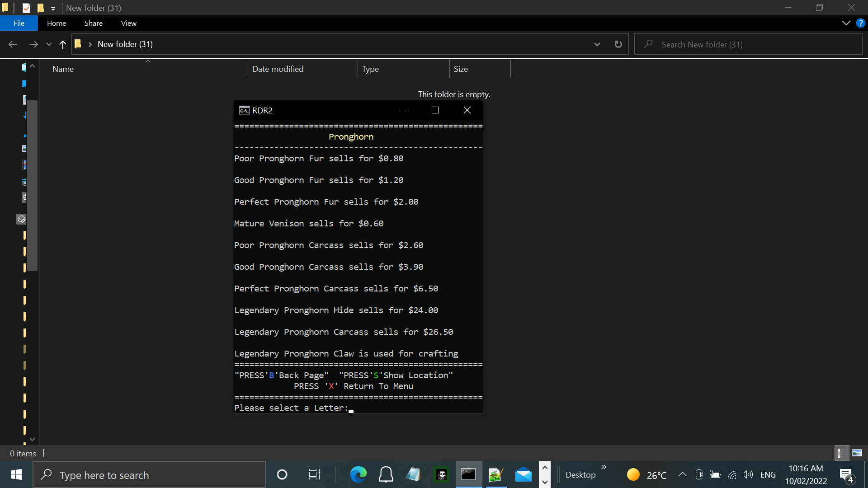This screenshot has width=868, height=488.
Task: Open Task View on taskbar
Action: (314, 474)
